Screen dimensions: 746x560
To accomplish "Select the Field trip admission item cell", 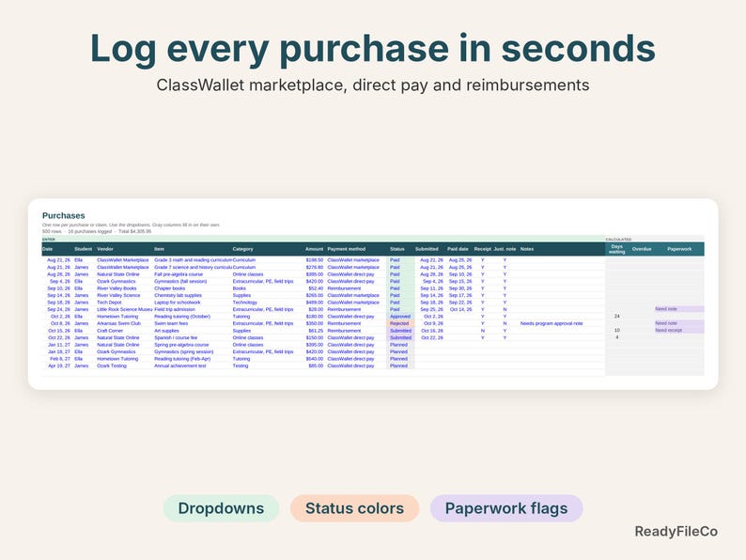I will pos(175,309).
